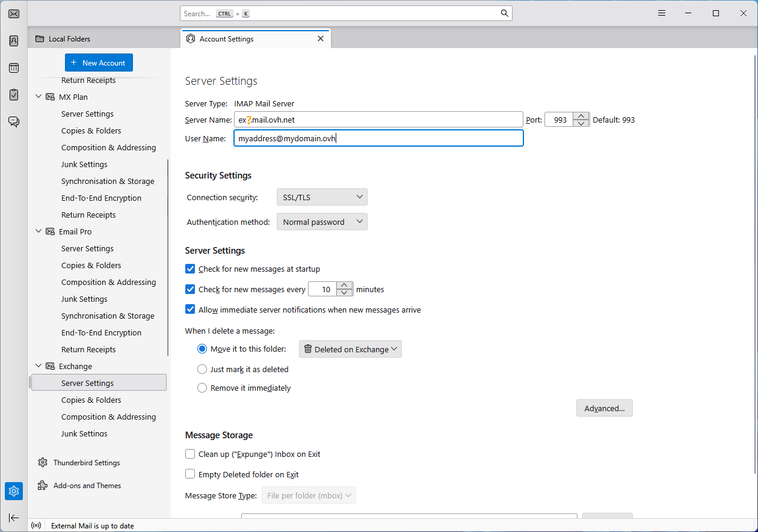Open the Tasks icon in sidebar

13,95
